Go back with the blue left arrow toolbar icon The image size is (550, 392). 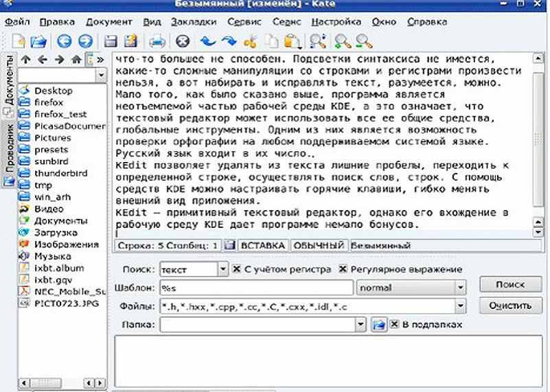tap(65, 41)
